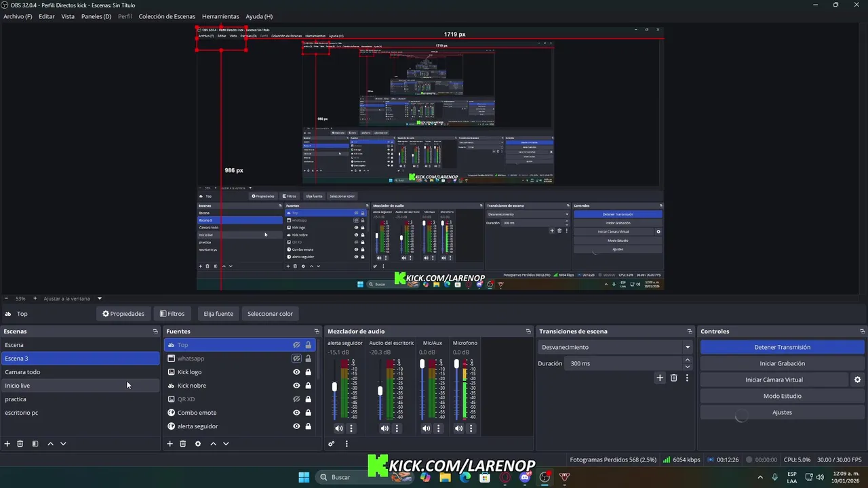Move the source down in Fuentes toolbar

click(226, 443)
